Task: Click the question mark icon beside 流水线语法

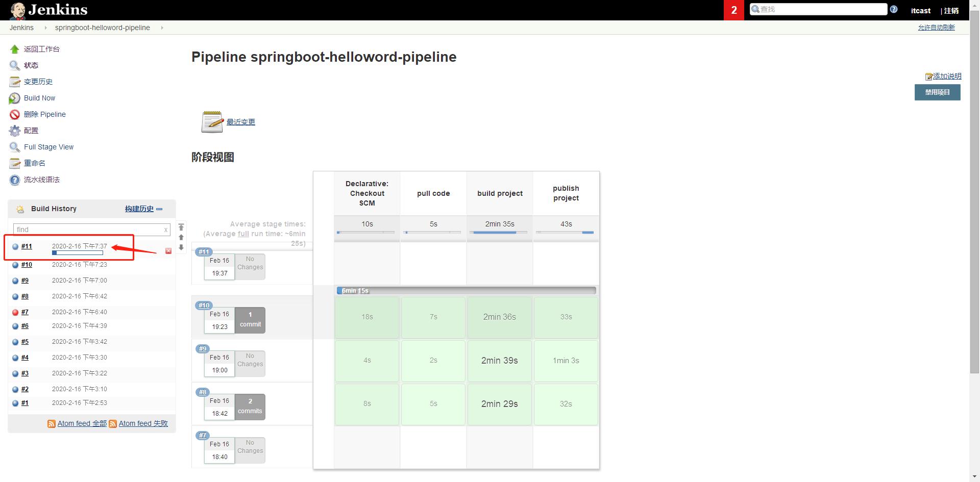Action: pos(15,180)
